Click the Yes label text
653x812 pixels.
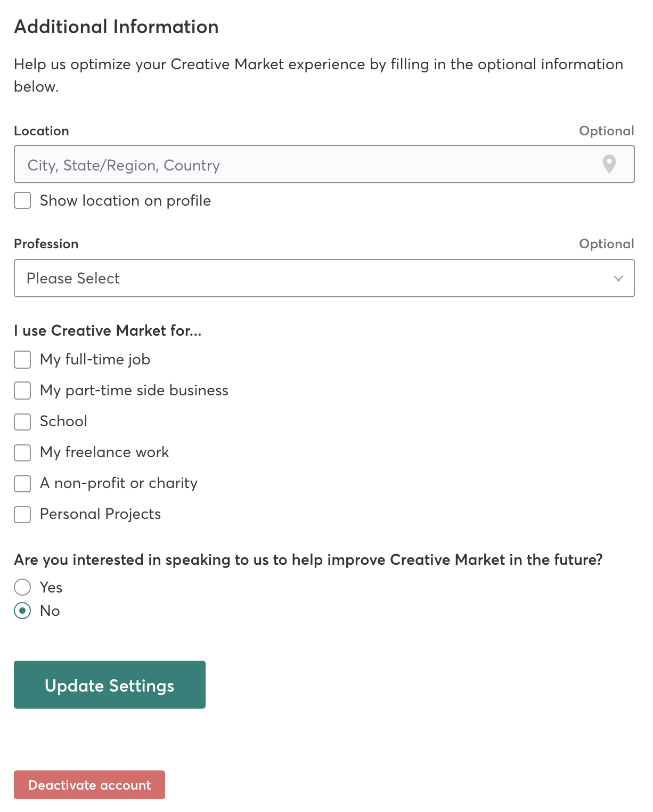[51, 587]
